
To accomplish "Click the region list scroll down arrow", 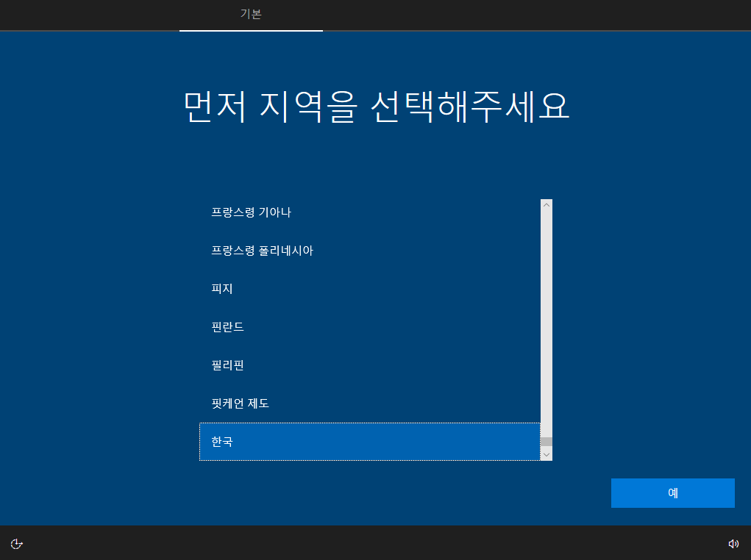I will (547, 455).
